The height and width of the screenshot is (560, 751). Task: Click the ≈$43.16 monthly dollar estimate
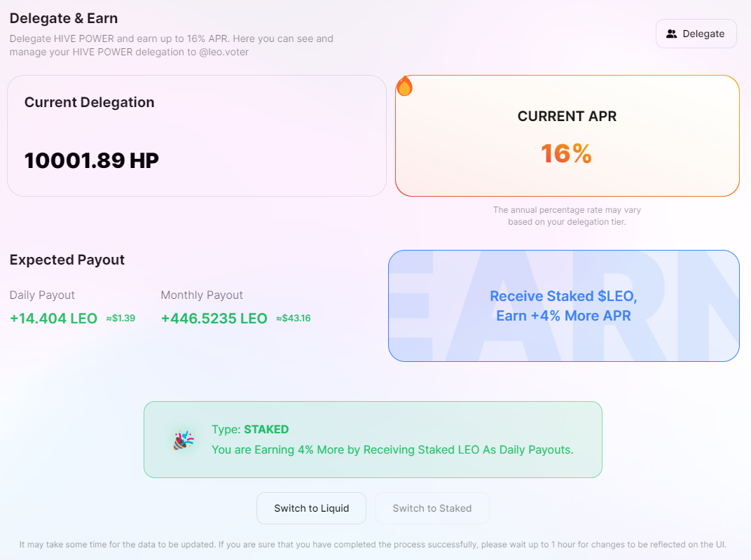pyautogui.click(x=294, y=318)
